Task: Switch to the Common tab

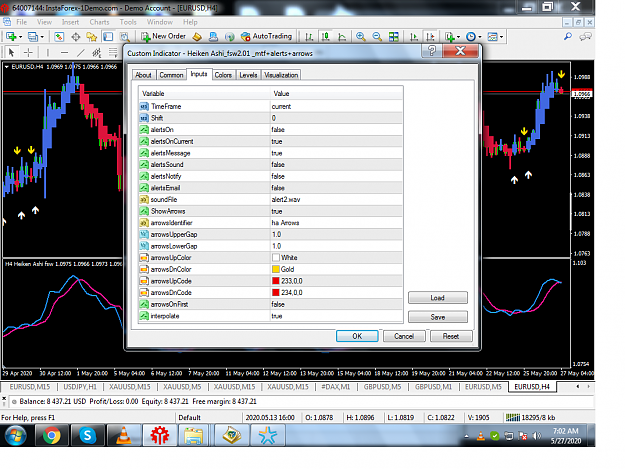Action: coord(171,75)
